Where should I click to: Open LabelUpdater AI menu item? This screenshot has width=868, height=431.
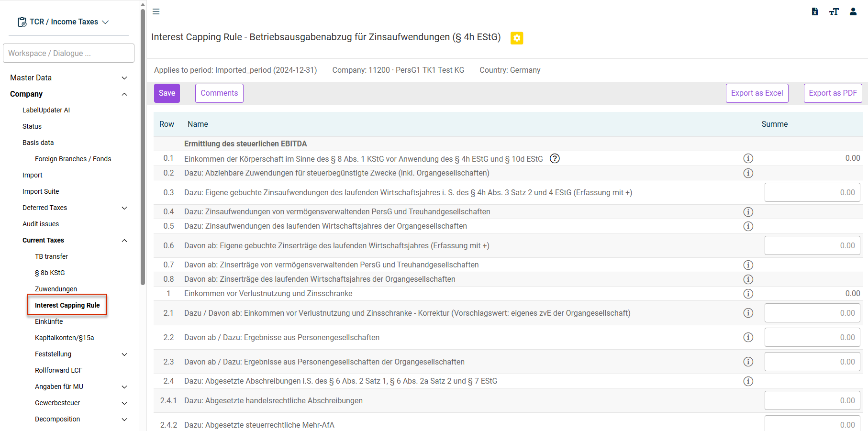46,110
